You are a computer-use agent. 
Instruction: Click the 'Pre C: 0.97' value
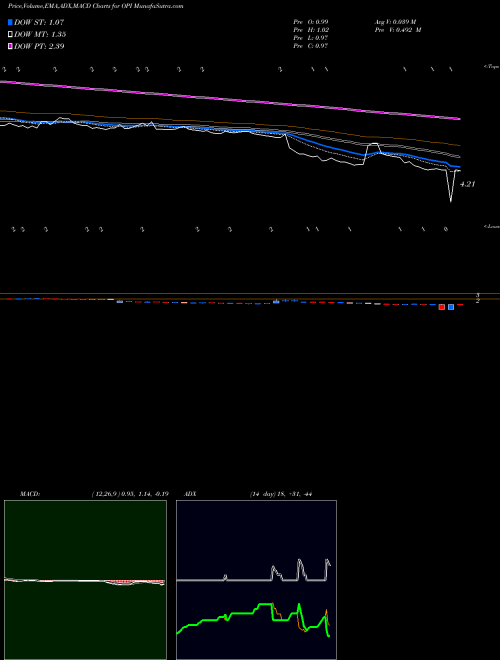point(311,46)
